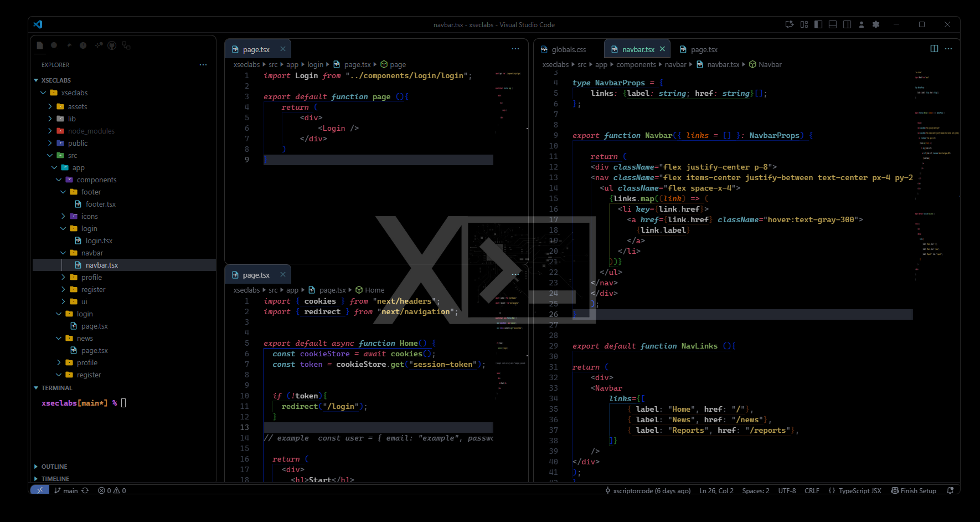Viewport: 980px width, 522px height.
Task: Select page.tsx tab above the login breadcrumb
Action: point(257,49)
